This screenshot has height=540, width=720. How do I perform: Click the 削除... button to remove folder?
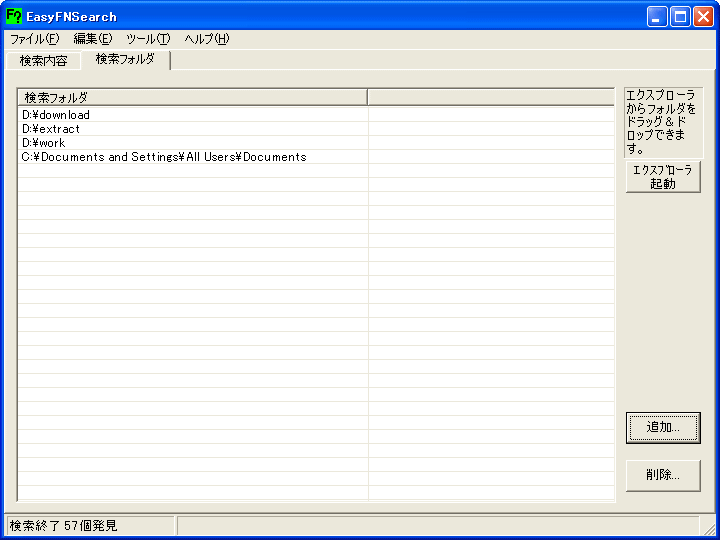(x=663, y=476)
